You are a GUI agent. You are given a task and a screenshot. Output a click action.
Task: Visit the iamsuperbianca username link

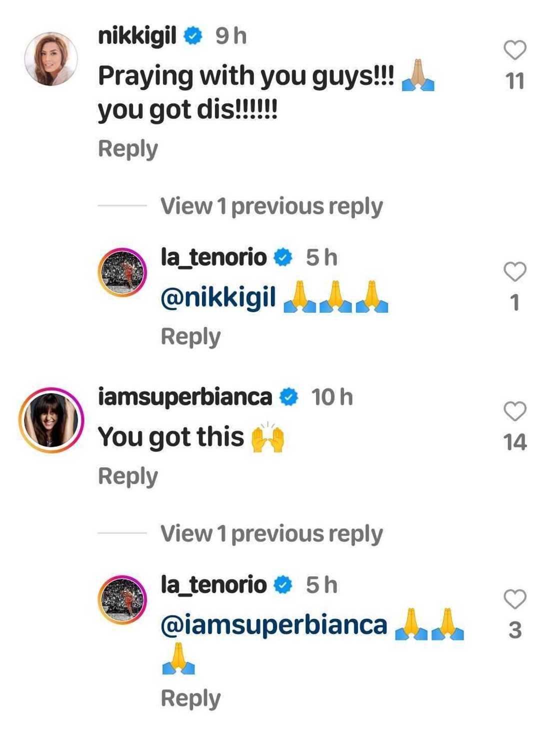coord(185,397)
